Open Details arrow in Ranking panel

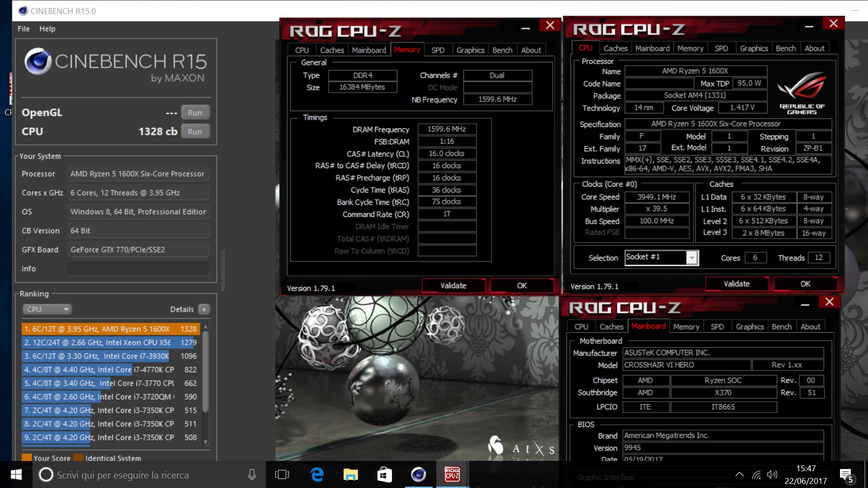coord(204,310)
